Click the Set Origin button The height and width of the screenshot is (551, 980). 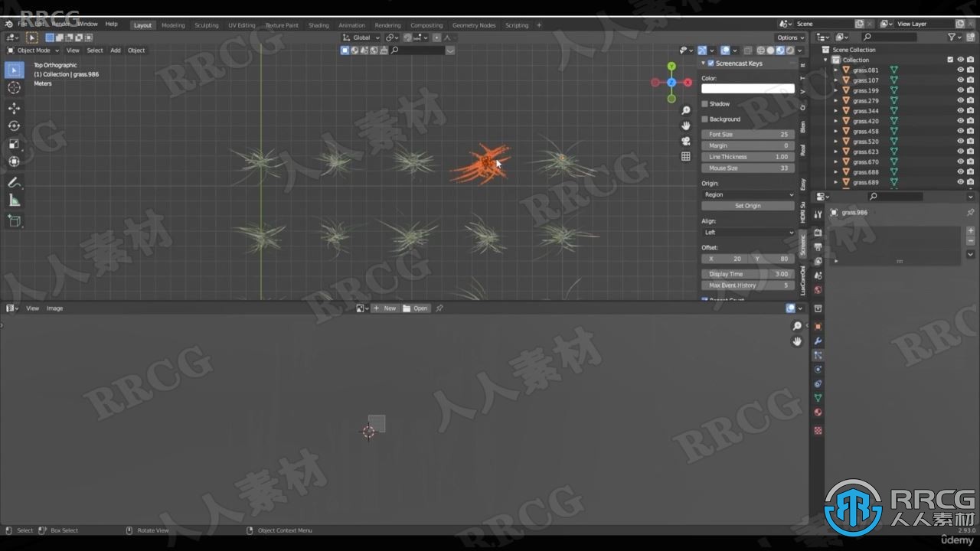click(x=748, y=206)
